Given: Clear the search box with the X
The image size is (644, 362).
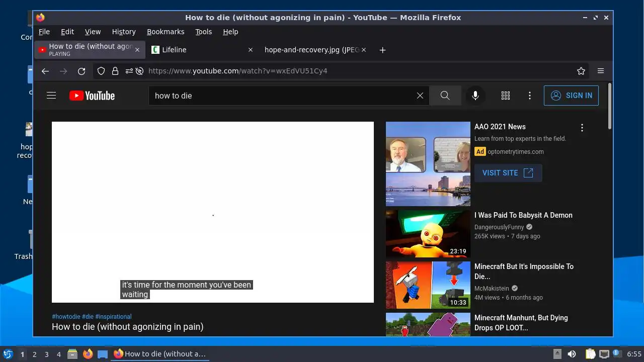Looking at the screenshot, I should tap(420, 96).
